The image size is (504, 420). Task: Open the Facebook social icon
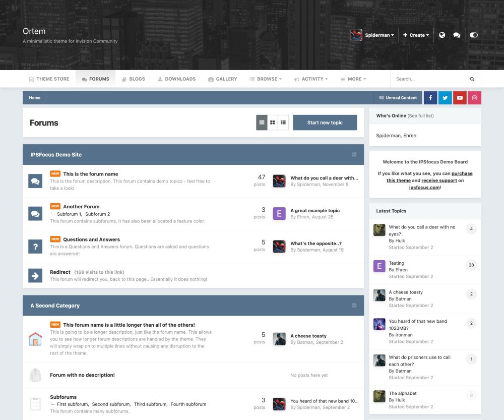click(x=430, y=98)
